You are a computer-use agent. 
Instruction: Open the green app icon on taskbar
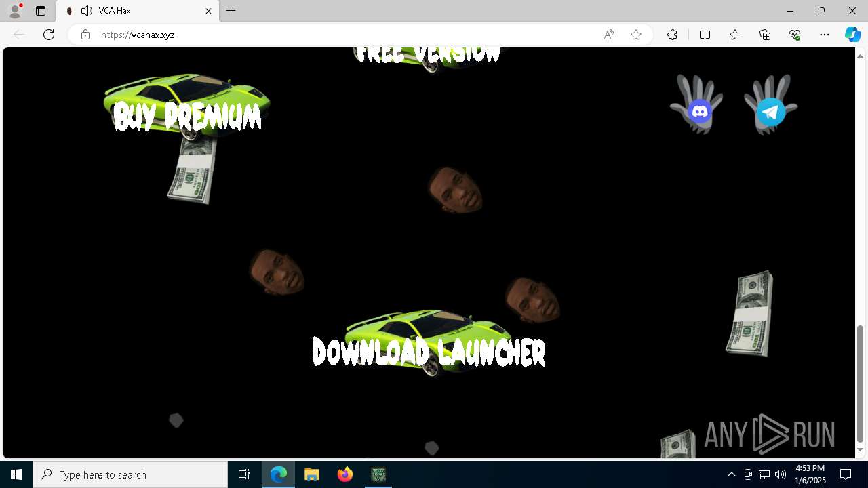[x=378, y=474]
